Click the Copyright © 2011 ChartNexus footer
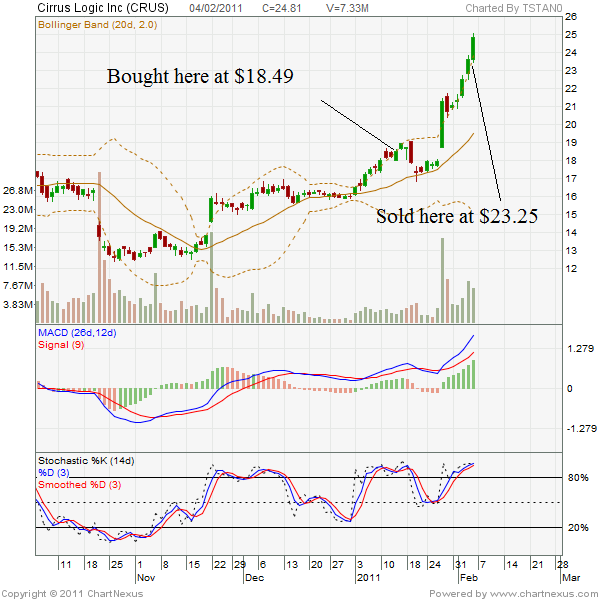The width and height of the screenshot is (600, 600). point(72,594)
